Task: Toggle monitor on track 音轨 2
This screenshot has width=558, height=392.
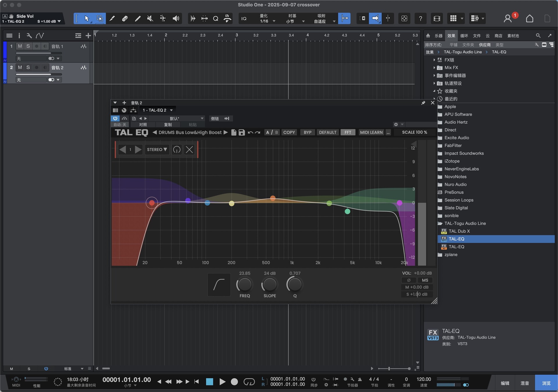Action: click(45, 67)
